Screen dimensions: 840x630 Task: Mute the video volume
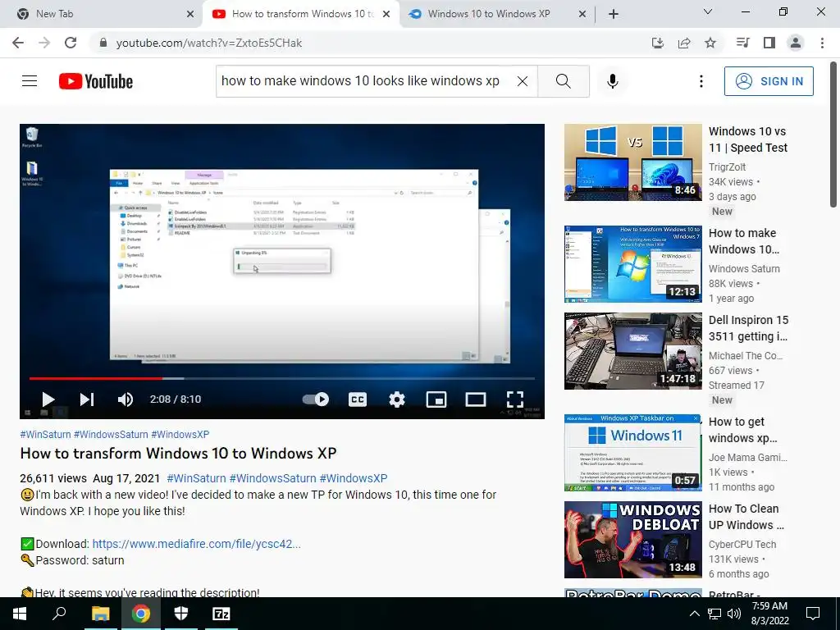[x=126, y=399]
